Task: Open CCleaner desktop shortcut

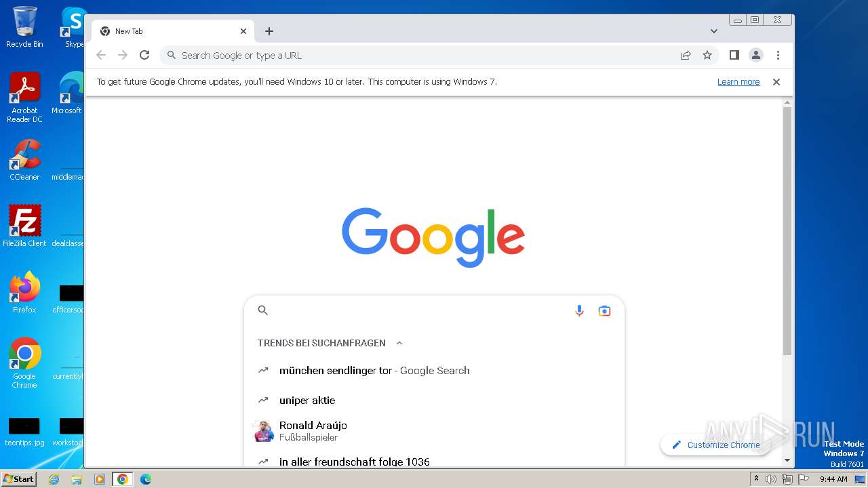Action: (x=24, y=160)
